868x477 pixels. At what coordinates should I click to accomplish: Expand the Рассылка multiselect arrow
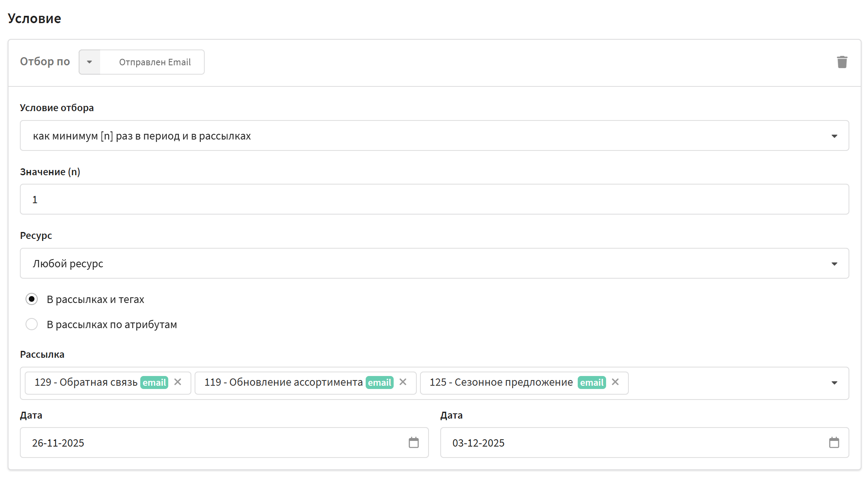point(834,383)
